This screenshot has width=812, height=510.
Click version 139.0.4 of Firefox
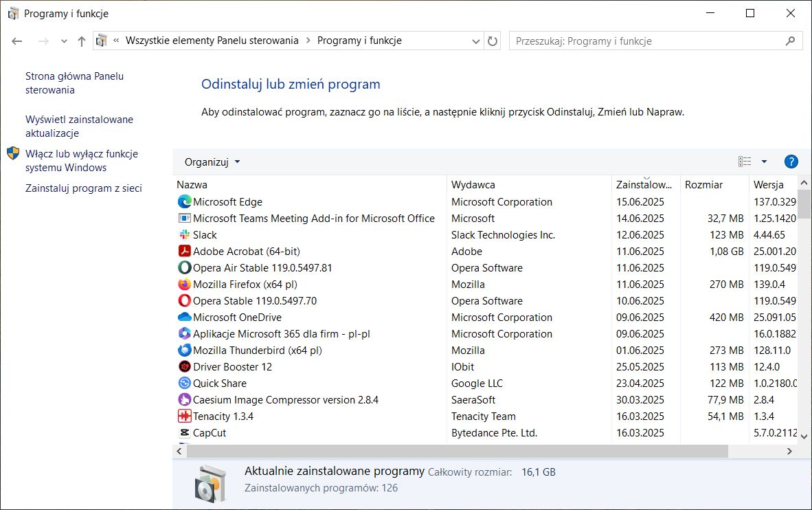coord(769,284)
